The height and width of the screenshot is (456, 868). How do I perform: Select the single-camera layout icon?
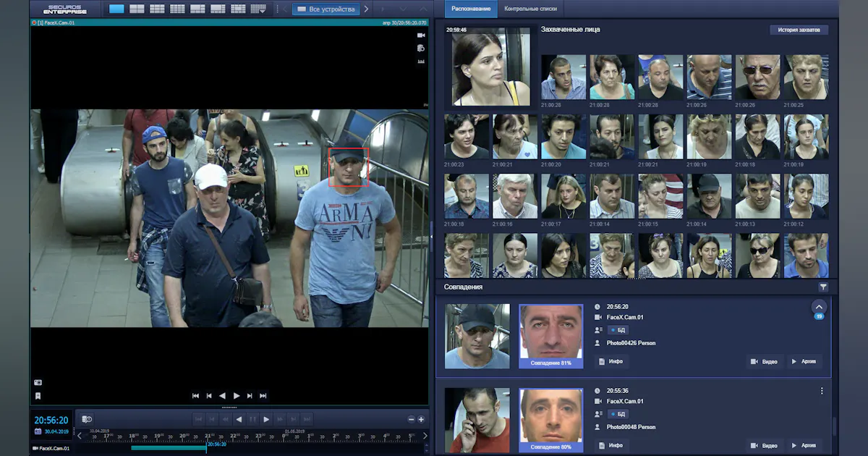tap(116, 9)
